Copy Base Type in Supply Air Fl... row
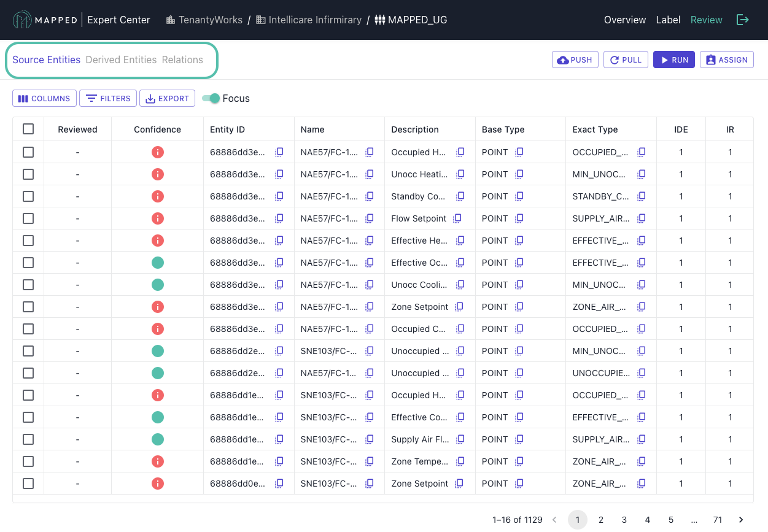Viewport: 768px width, 532px height. (519, 439)
